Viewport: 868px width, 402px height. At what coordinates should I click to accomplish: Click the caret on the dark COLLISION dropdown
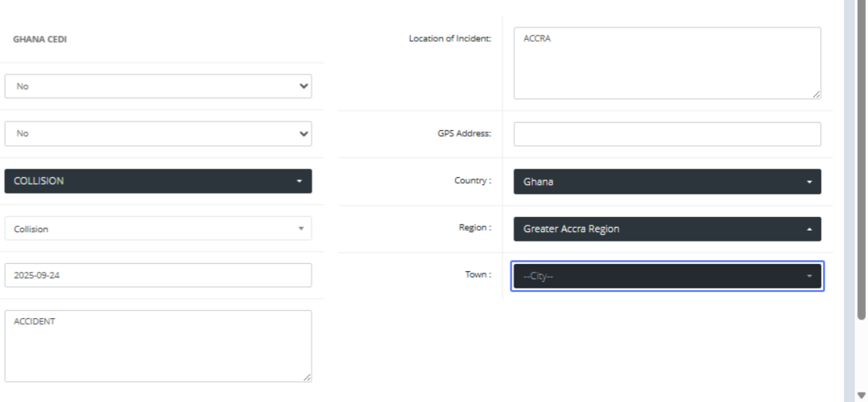[299, 181]
